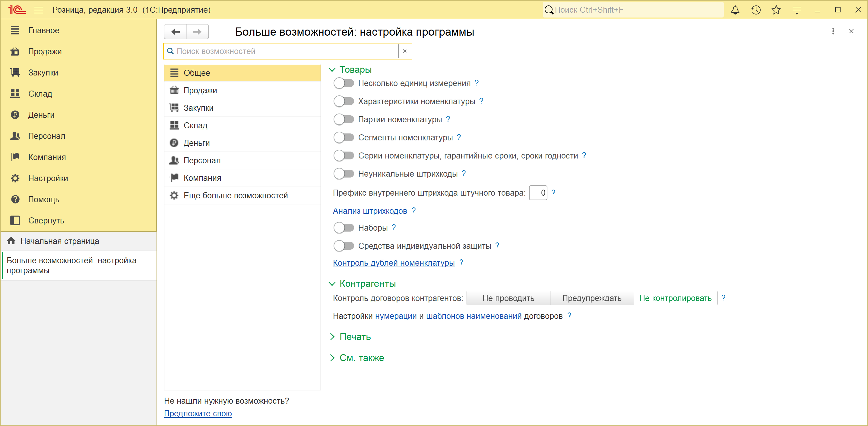
Task: Turn on Сегменты номенклатуры switch
Action: [344, 138]
